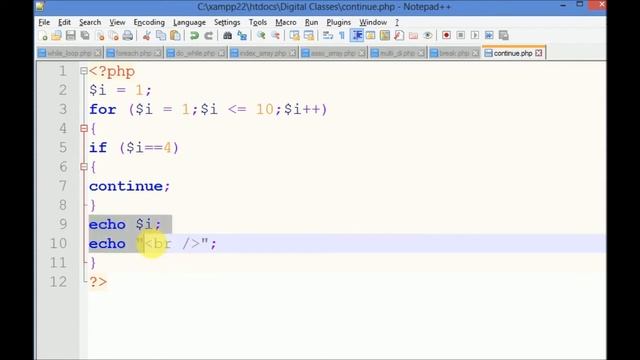Toggle the highlighted Indent Guide button
The height and width of the screenshot is (360, 640).
point(357,36)
